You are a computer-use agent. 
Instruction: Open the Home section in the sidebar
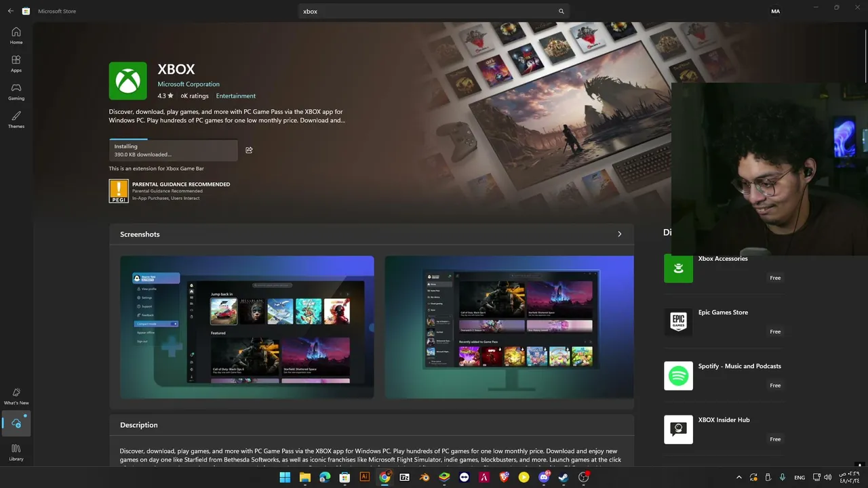16,36
